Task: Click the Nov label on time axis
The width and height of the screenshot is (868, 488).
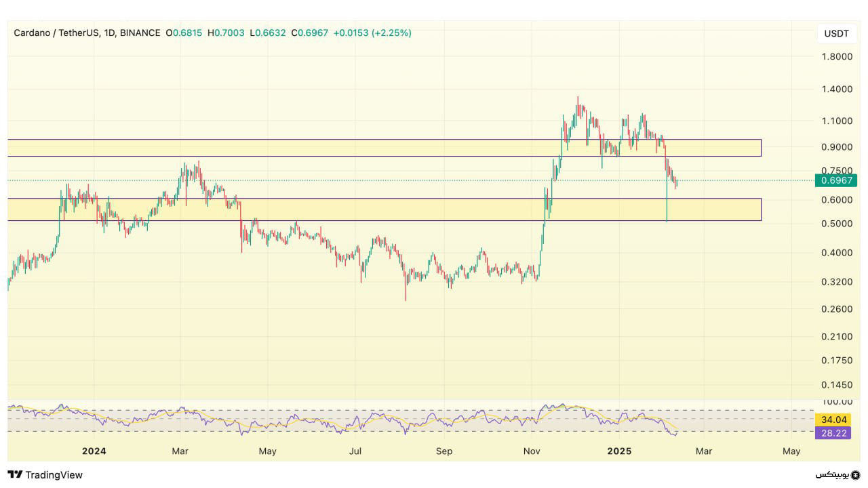Action: tap(532, 451)
